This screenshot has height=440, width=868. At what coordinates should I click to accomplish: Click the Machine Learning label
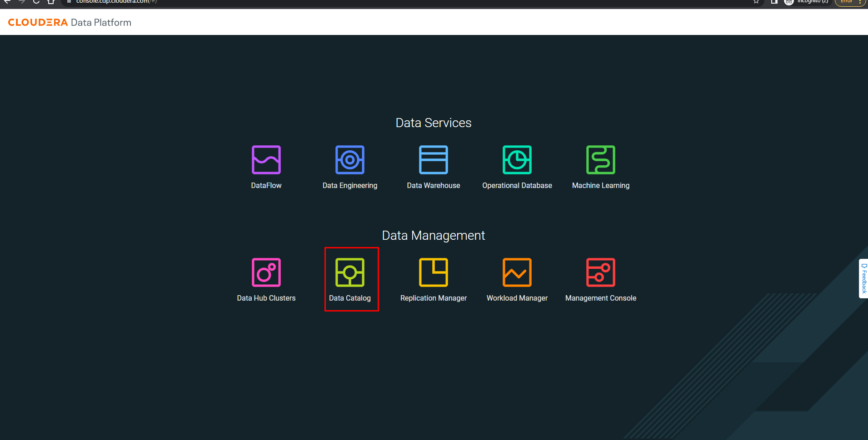(x=601, y=185)
